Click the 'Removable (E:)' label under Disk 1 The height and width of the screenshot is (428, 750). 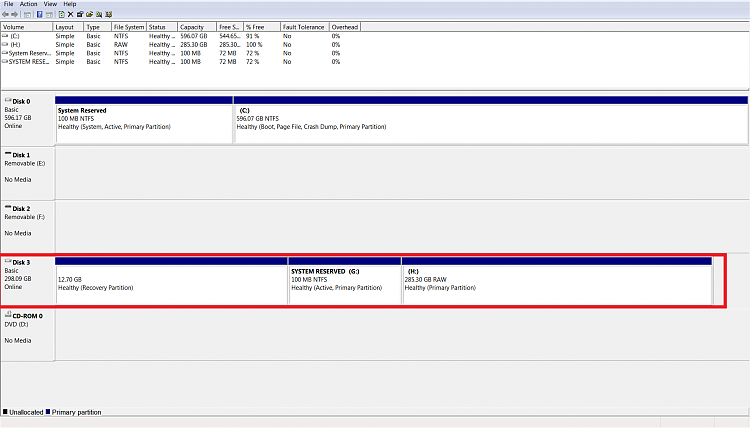point(25,163)
